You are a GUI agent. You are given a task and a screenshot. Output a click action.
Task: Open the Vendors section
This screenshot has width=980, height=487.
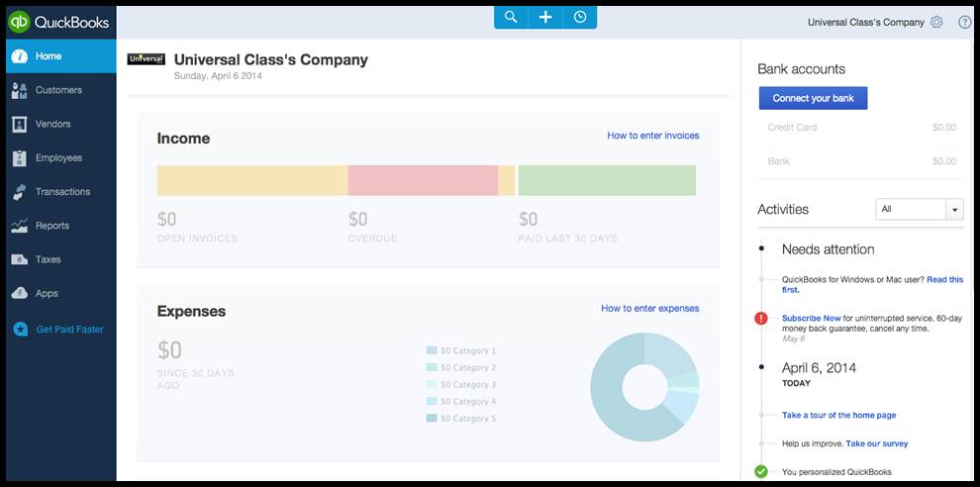[x=61, y=124]
